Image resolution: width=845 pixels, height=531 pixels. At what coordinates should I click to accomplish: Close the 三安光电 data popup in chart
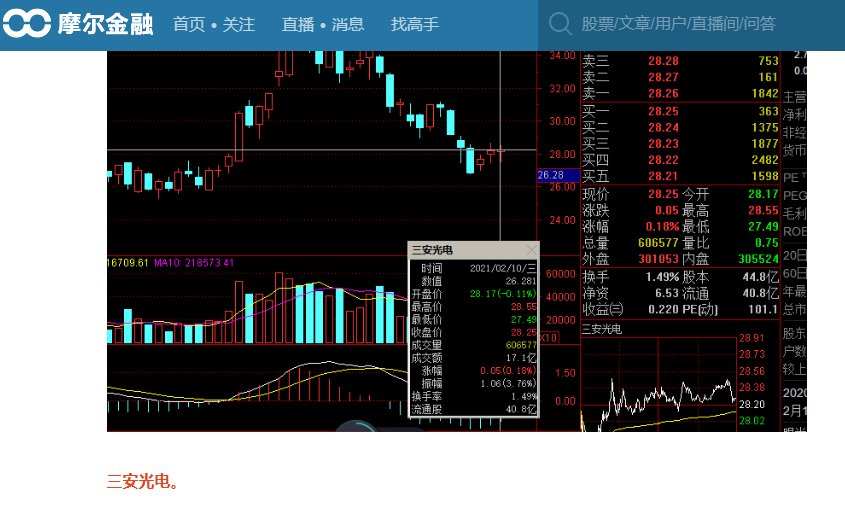(531, 250)
